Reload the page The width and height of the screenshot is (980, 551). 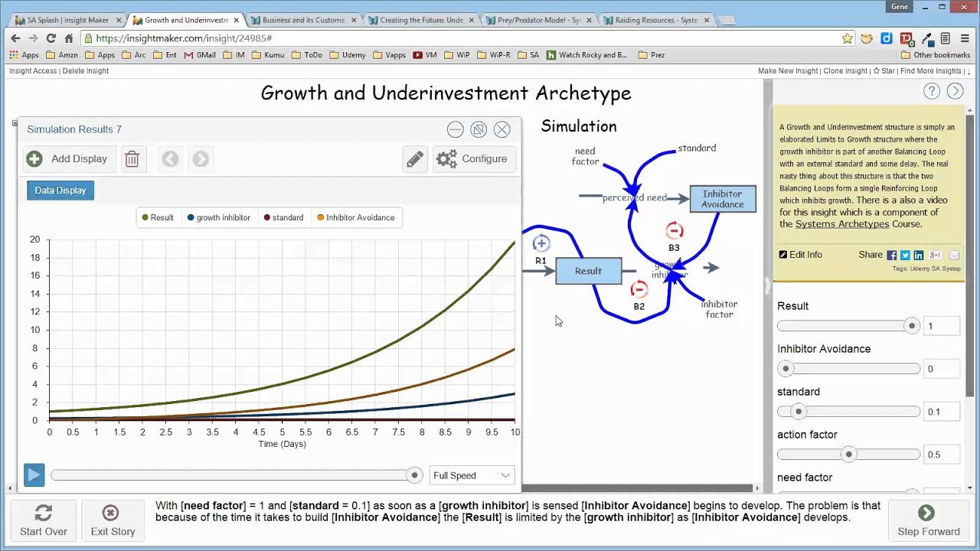click(51, 38)
